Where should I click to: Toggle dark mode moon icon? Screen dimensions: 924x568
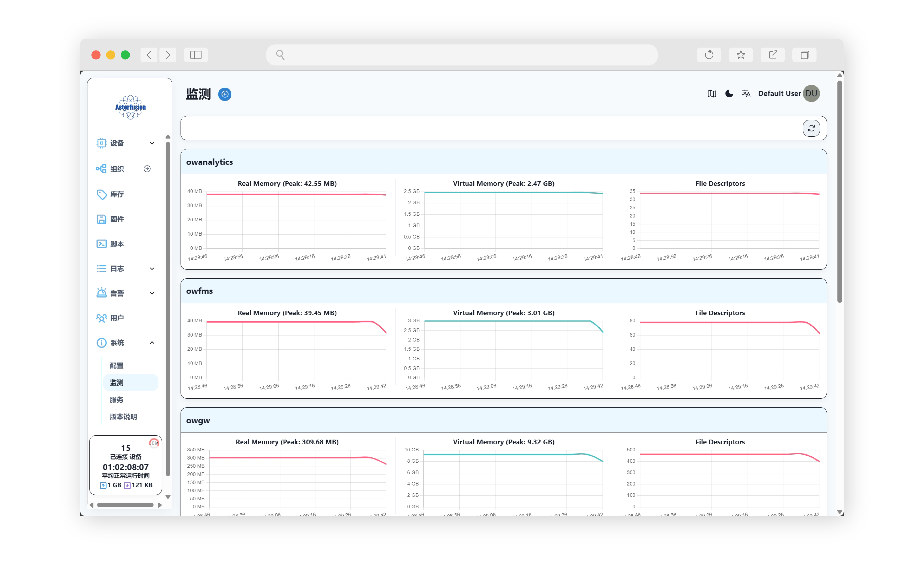(729, 93)
